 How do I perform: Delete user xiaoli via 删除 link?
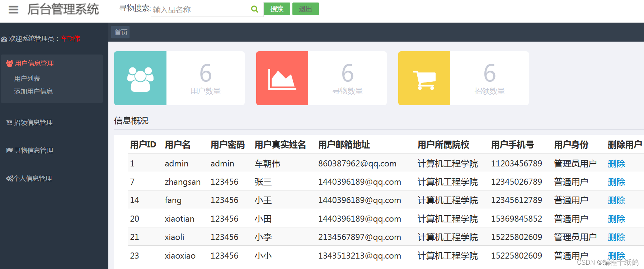(x=616, y=237)
